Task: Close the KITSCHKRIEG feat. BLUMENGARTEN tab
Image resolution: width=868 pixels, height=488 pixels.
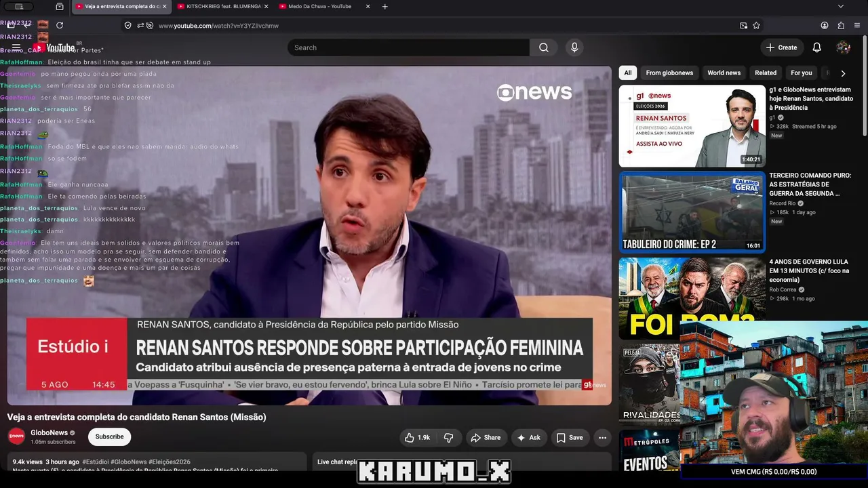Action: coord(266,6)
